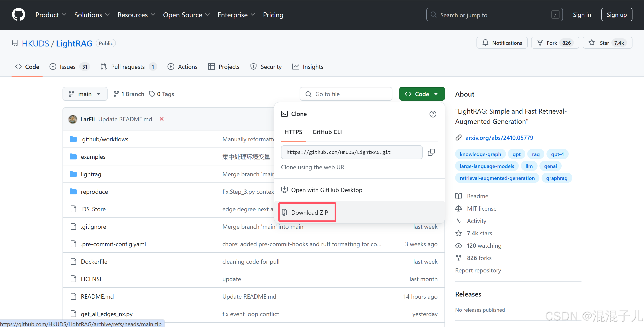Open the Issues tab
This screenshot has width=644, height=327.
point(67,67)
